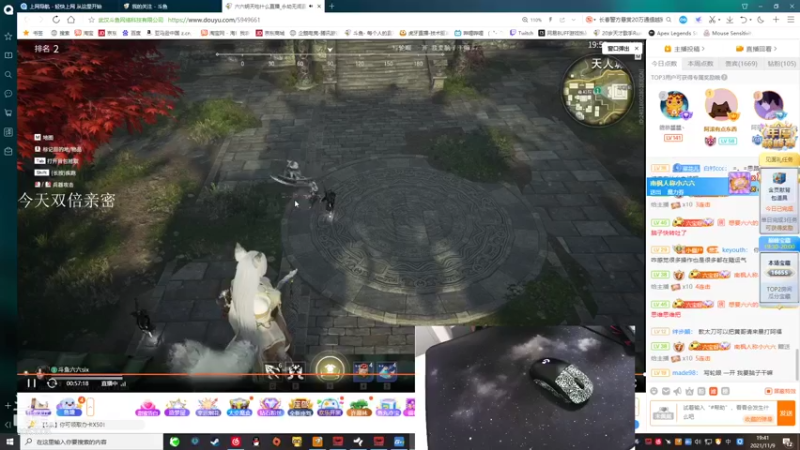Image resolution: width=800 pixels, height=450 pixels.
Task: View the rank 2 tiger avatar user
Action: point(674,106)
